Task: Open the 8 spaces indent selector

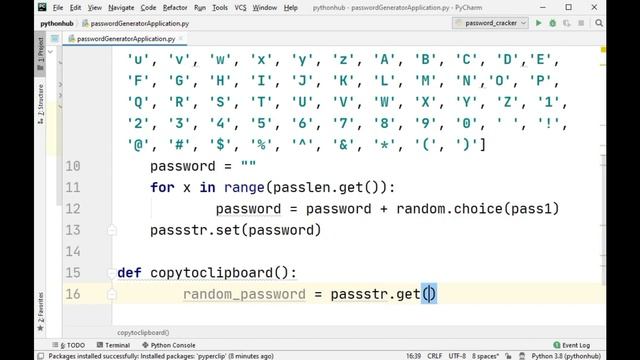Action: (x=485, y=356)
